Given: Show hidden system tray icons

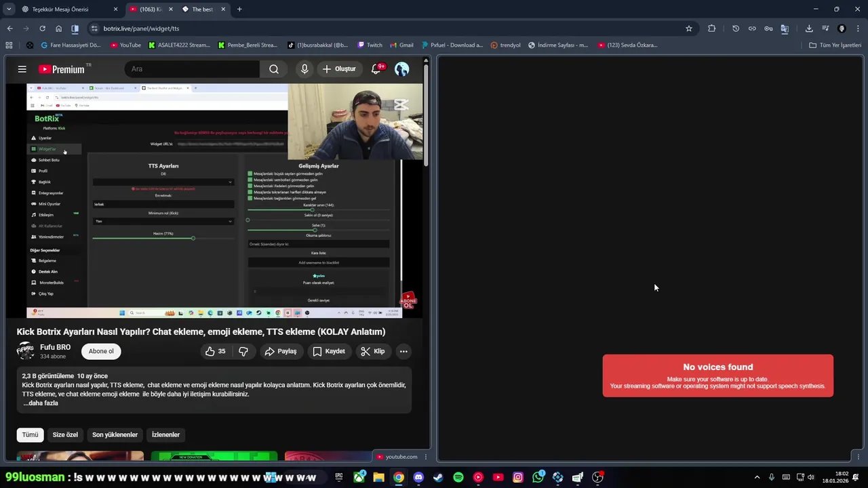Looking at the screenshot, I should point(757,477).
